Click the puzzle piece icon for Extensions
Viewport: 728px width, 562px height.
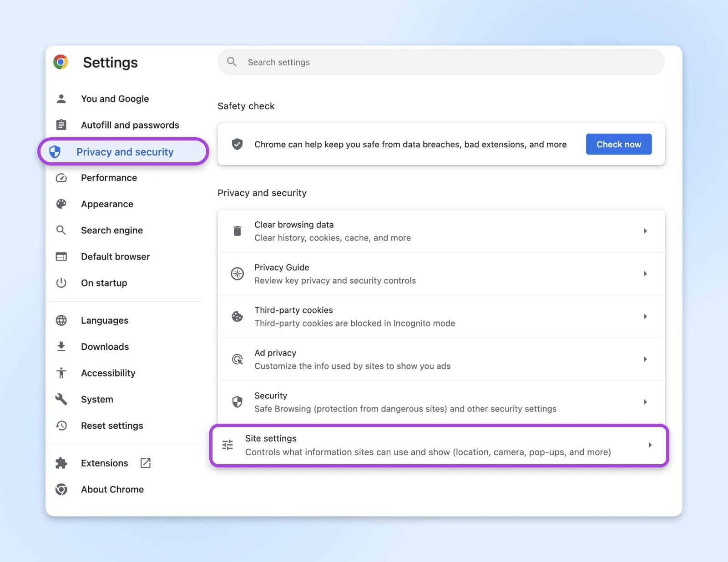pyautogui.click(x=61, y=462)
